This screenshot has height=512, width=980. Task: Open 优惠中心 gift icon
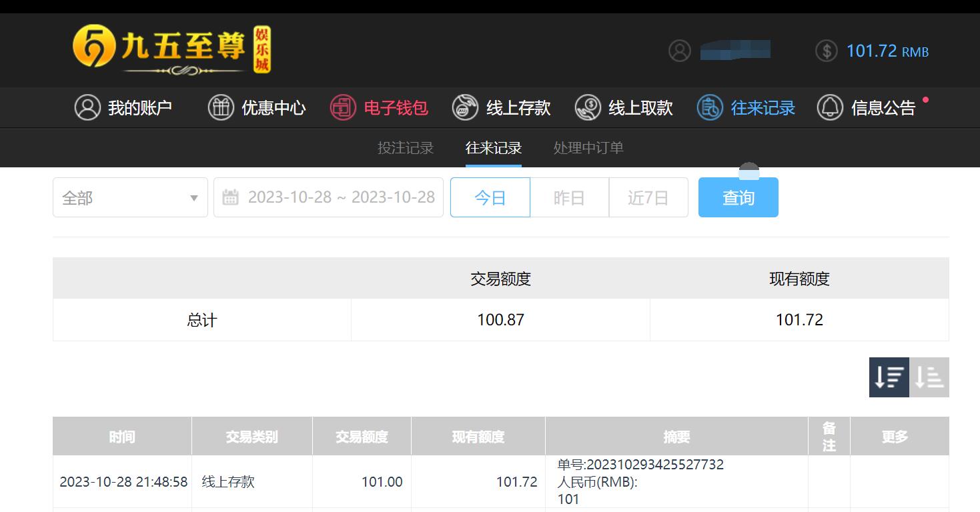coord(221,107)
